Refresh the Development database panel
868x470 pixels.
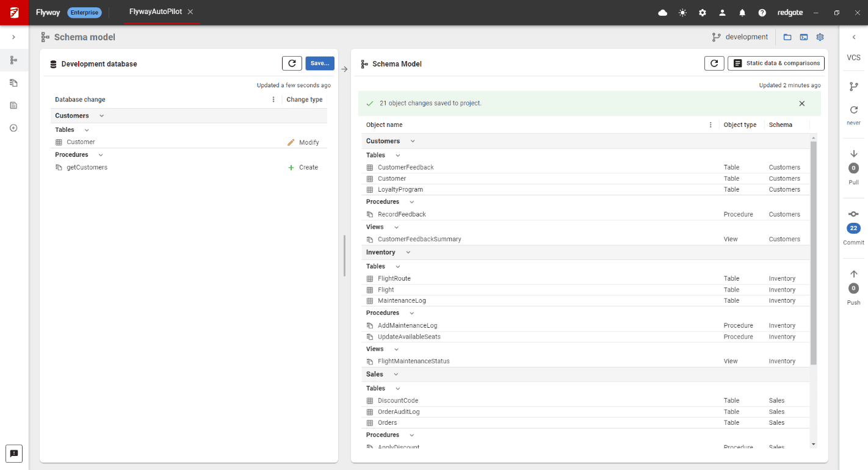(292, 63)
